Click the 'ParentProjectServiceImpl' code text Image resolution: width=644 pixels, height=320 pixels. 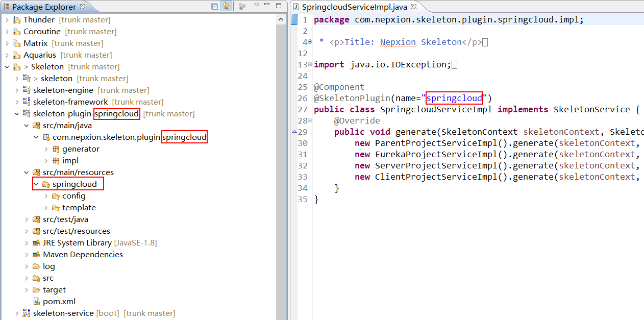click(436, 143)
